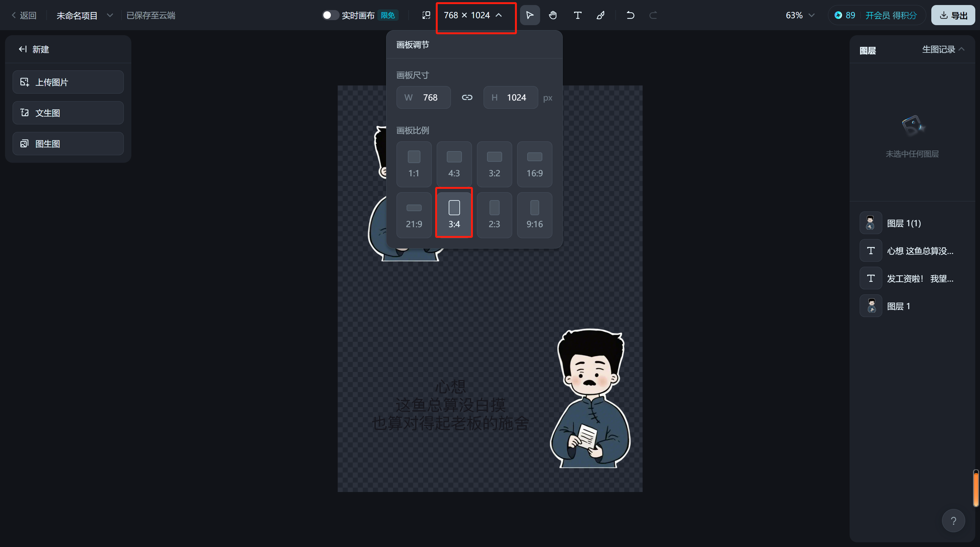
Task: Click the fit-canvas icon beside the canvas size
Action: [426, 15]
